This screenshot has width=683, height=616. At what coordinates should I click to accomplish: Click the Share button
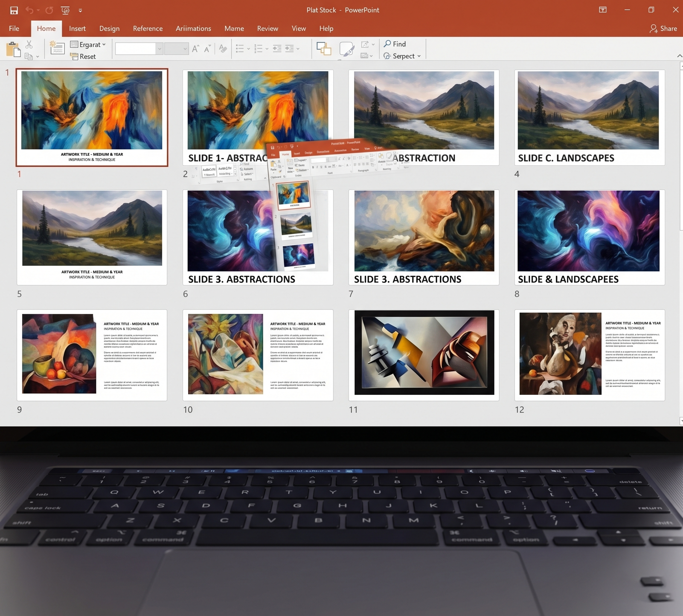[x=663, y=28]
